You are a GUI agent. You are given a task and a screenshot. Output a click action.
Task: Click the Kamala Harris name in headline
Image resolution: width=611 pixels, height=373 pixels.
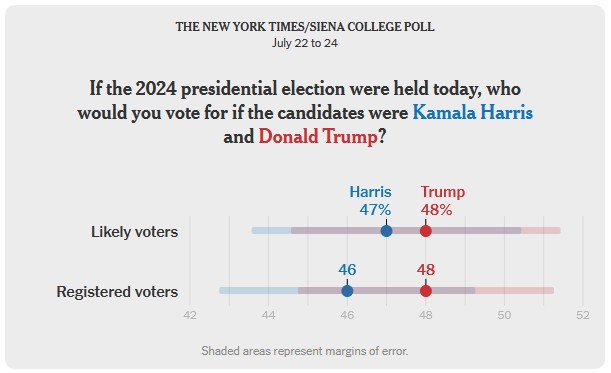point(472,113)
